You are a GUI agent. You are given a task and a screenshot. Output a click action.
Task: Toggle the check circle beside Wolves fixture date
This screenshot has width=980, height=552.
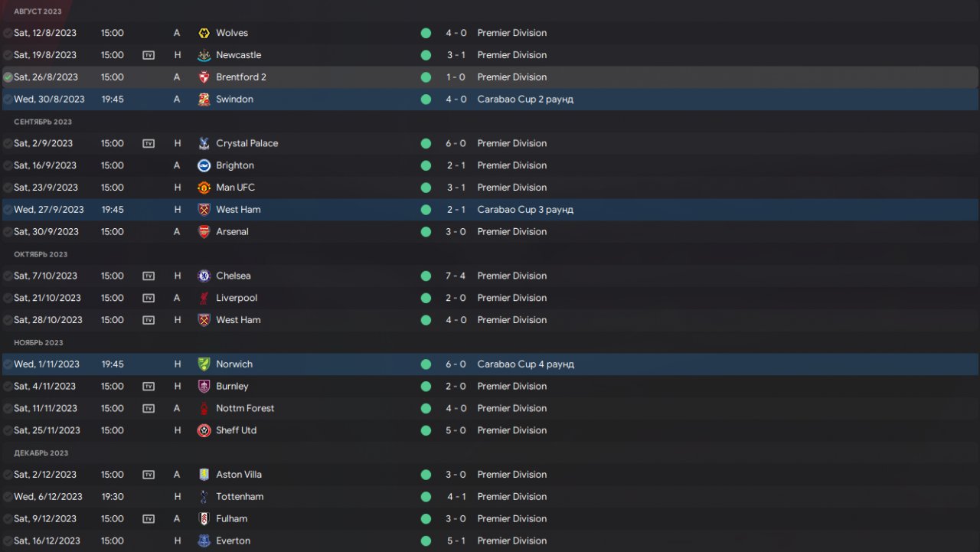(8, 33)
